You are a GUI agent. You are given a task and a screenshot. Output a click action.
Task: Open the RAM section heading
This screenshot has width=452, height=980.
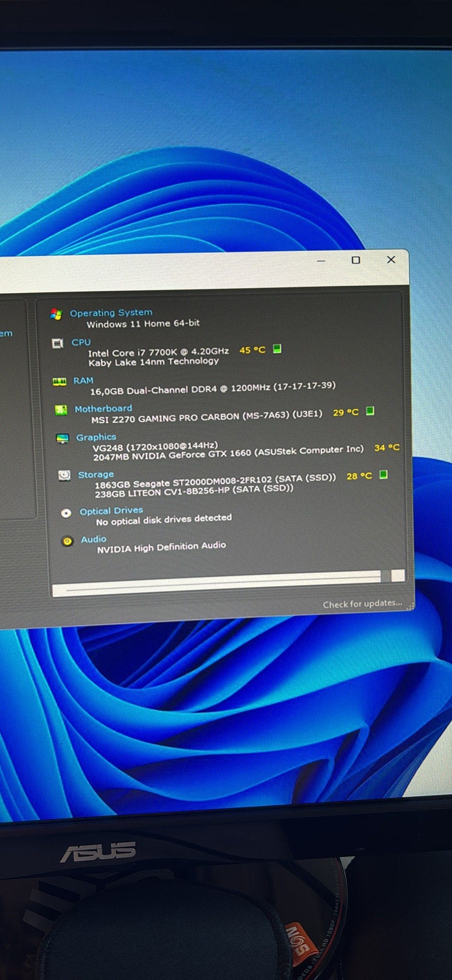pyautogui.click(x=83, y=380)
